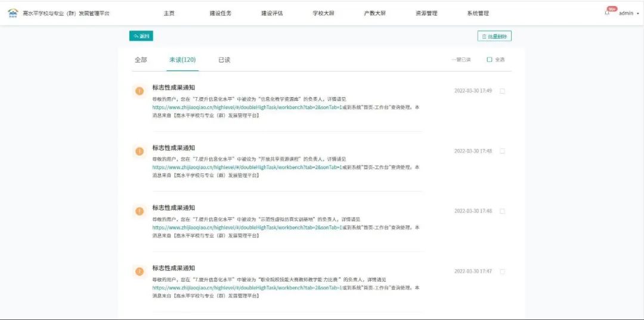Click the admin username text
644x320 pixels.
[626, 14]
